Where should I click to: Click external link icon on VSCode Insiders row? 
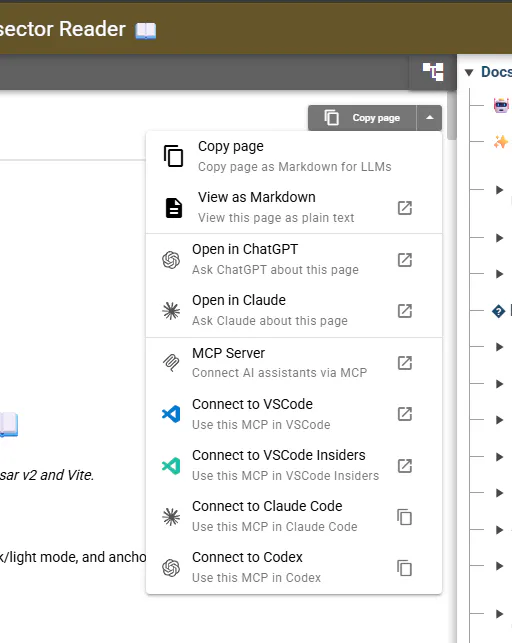[405, 466]
